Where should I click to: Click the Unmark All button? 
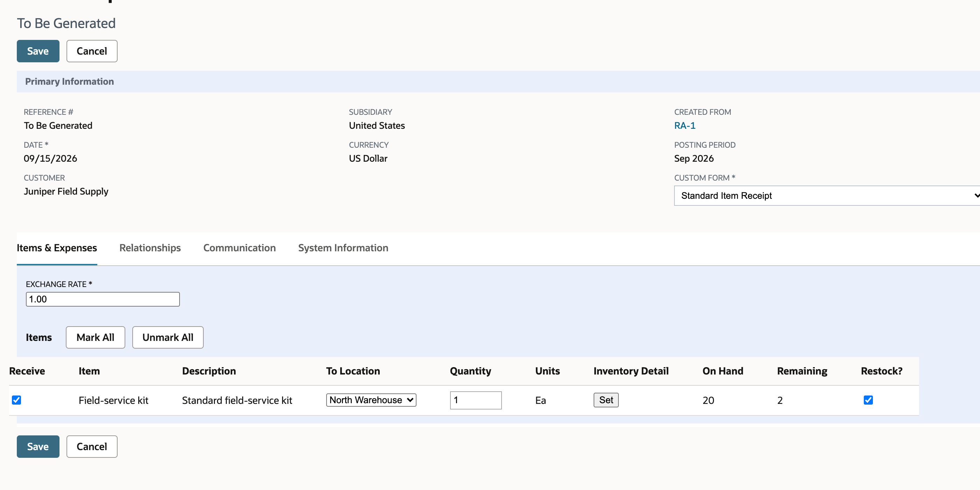click(168, 337)
